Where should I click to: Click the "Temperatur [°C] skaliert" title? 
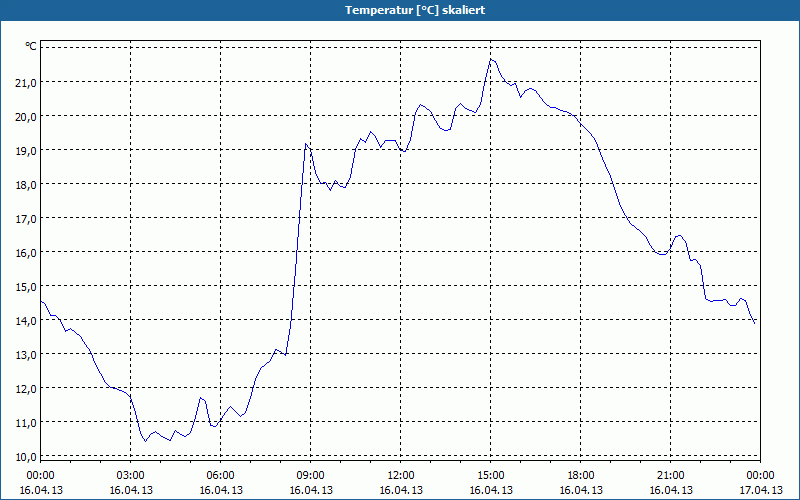[415, 10]
